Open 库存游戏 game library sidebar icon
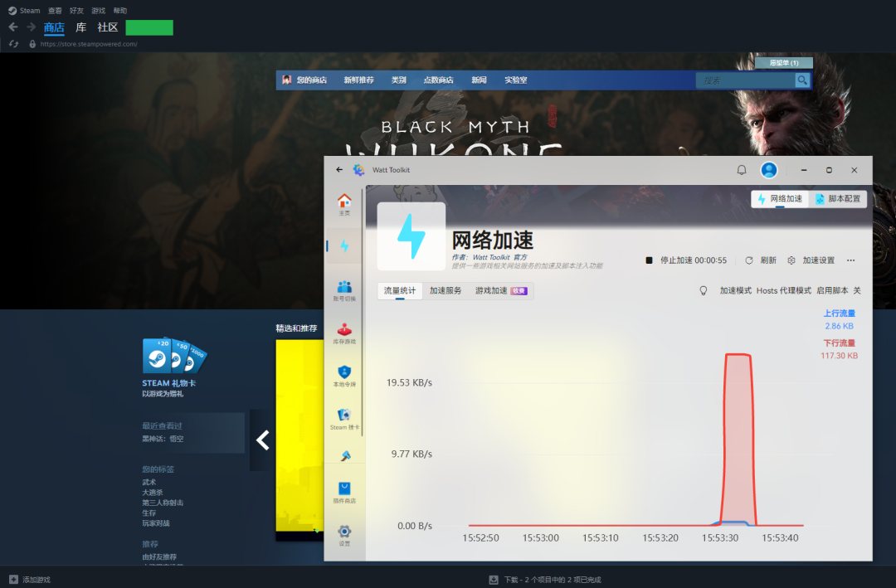This screenshot has width=896, height=588. [x=343, y=333]
